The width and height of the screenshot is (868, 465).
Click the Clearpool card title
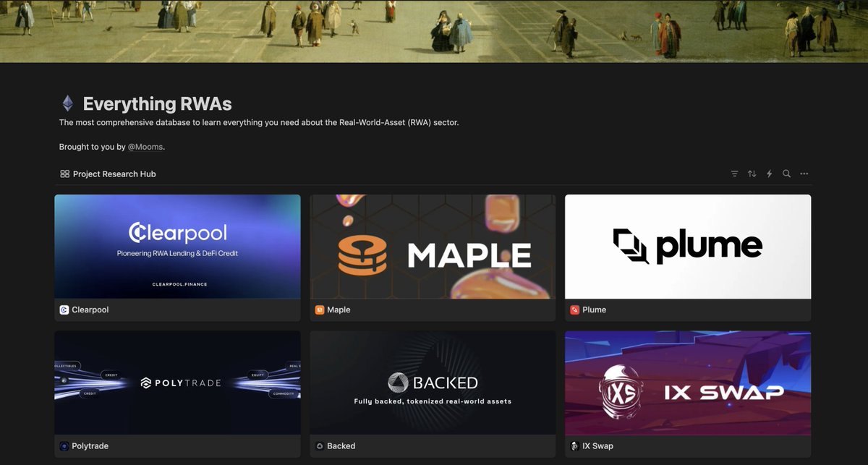click(90, 310)
